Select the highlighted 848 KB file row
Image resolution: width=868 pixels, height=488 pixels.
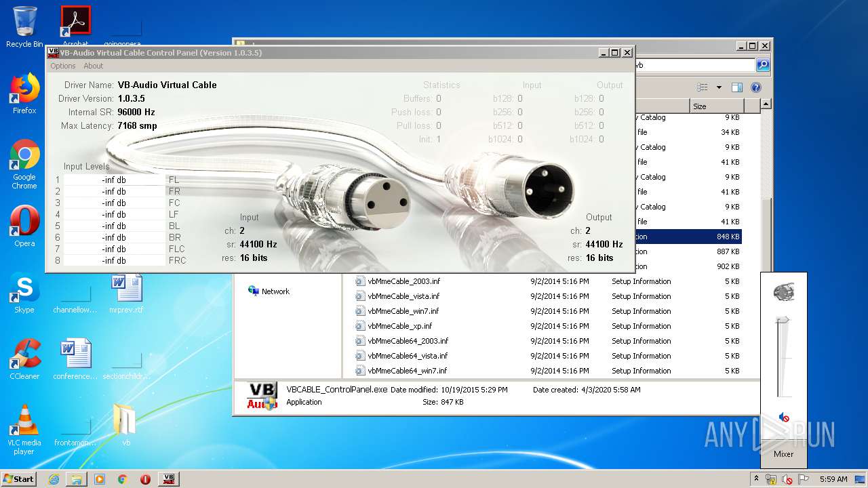coord(688,237)
